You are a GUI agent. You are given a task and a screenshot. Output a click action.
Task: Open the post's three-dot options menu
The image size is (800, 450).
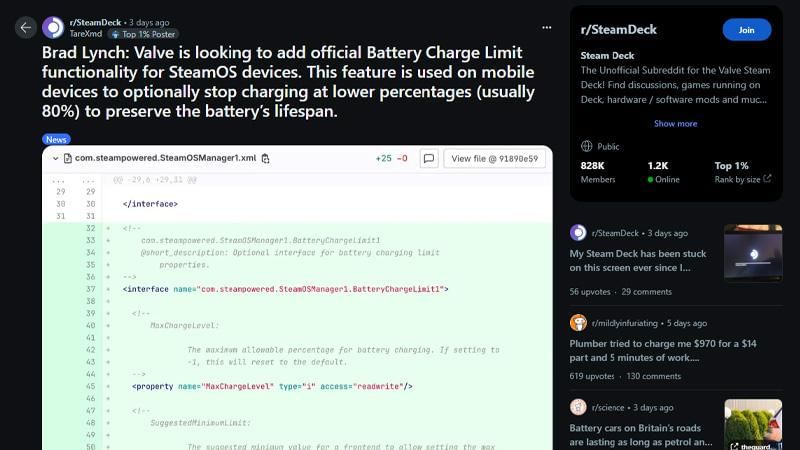click(546, 28)
